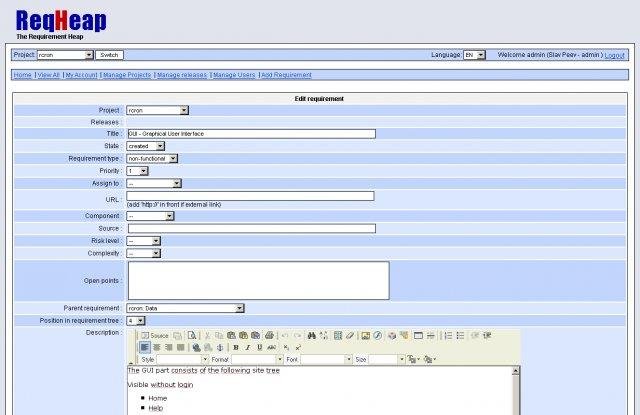Open My Account navigation link
Image resolution: width=640 pixels, height=415 pixels.
[81, 75]
